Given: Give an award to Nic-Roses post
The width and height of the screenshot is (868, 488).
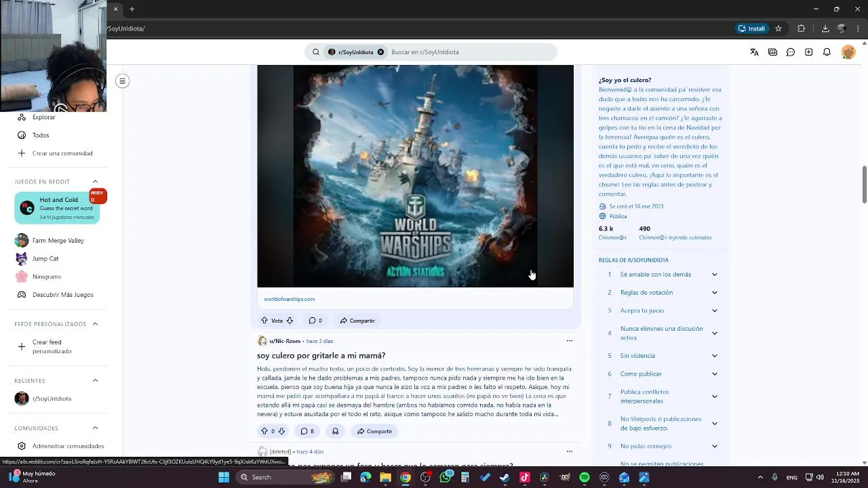Looking at the screenshot, I should pos(335,431).
